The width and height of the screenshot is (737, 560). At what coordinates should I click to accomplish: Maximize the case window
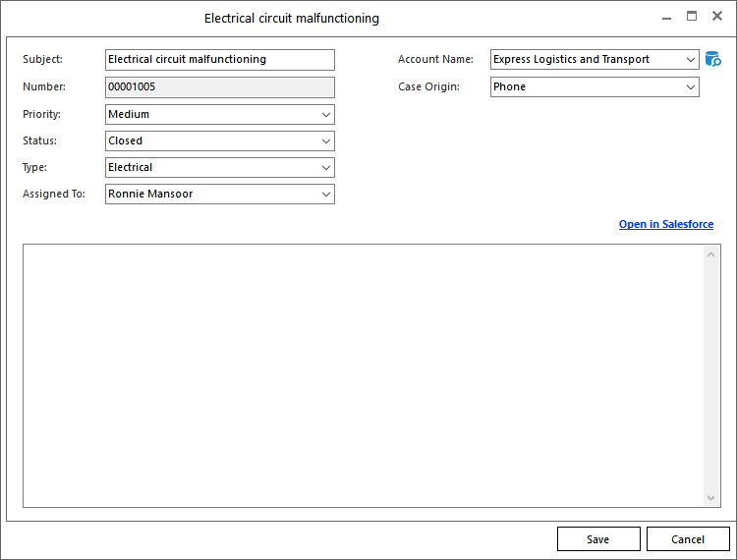click(x=691, y=17)
